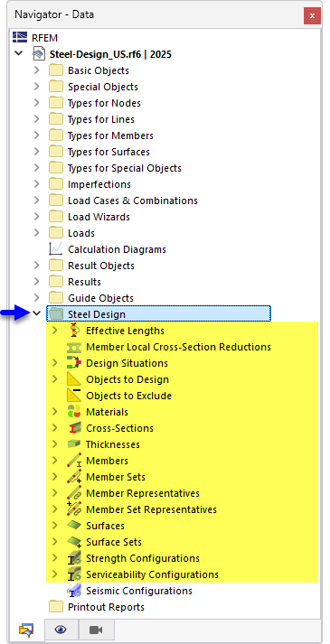Select Member Set Representatives label

151,509
